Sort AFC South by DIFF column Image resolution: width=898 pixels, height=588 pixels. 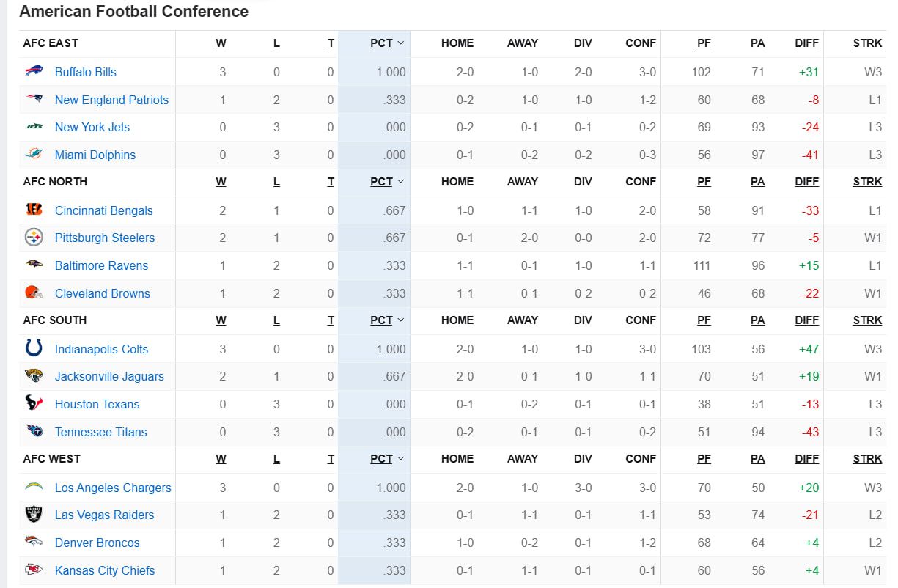pyautogui.click(x=806, y=320)
